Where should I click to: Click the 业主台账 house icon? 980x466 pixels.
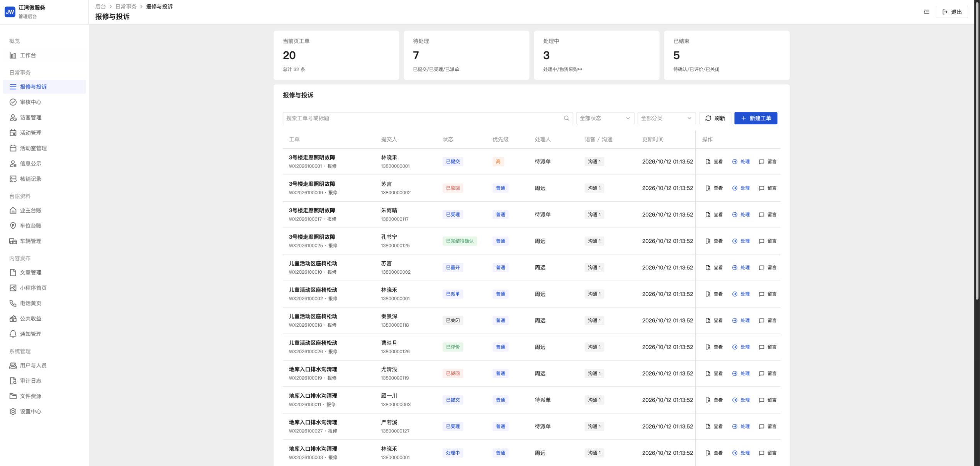13,210
